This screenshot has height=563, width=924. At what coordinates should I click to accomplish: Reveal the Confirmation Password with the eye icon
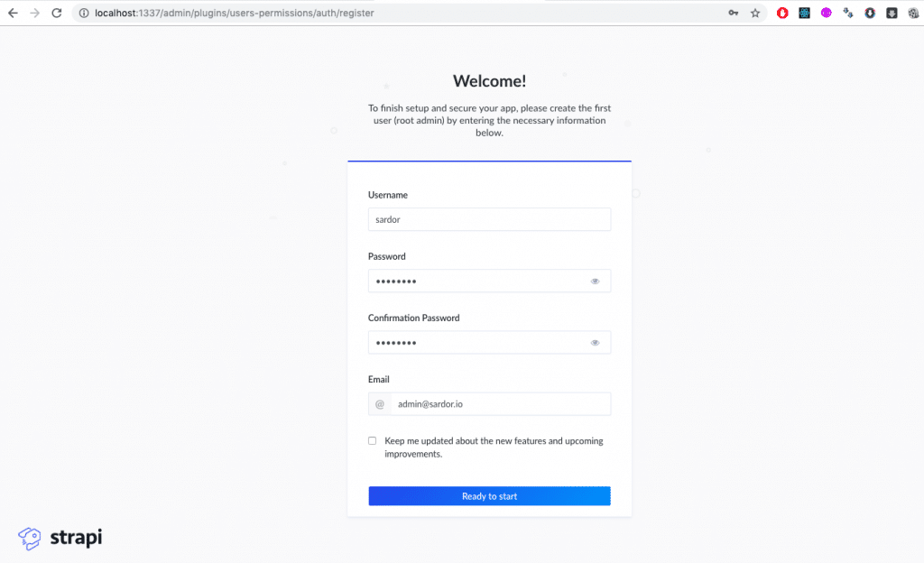[595, 342]
